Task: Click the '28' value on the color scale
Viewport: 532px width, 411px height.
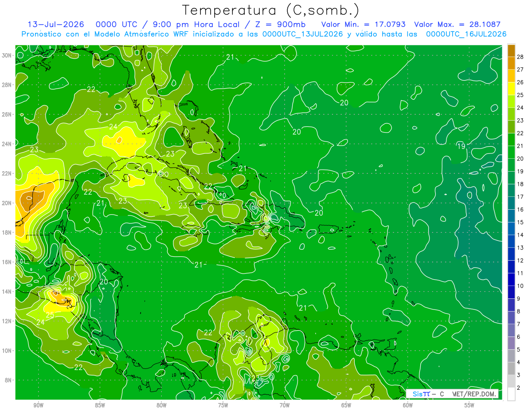Action: 520,57
